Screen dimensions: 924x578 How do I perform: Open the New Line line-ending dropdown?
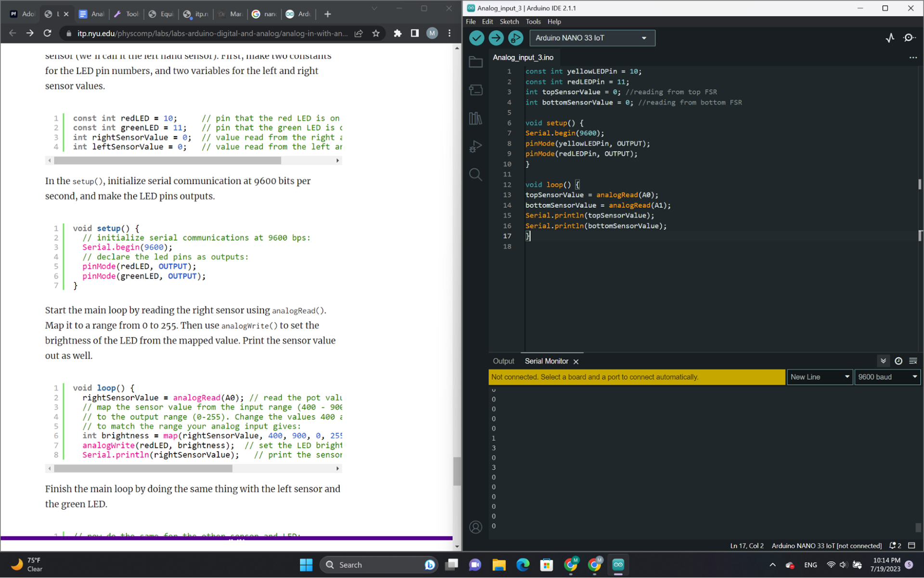(x=820, y=377)
